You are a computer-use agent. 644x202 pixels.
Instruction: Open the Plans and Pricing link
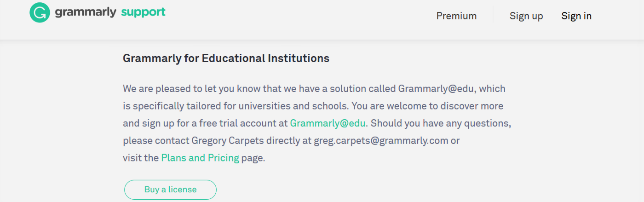(x=200, y=158)
